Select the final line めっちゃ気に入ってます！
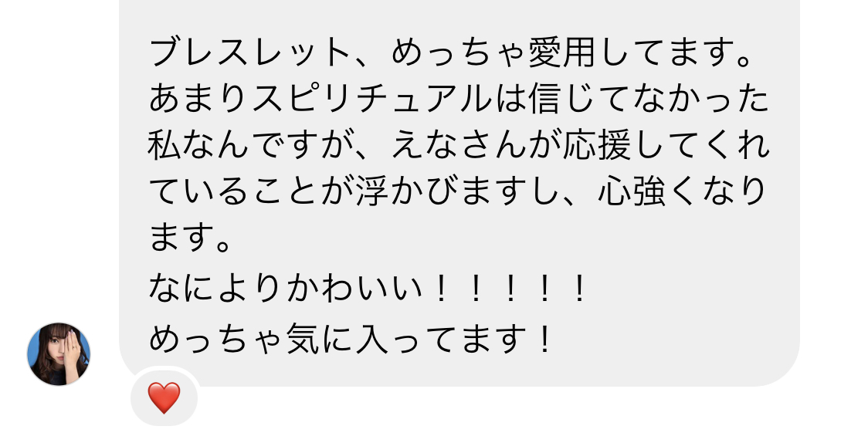Viewport: 868px width, 443px height. (x=351, y=337)
